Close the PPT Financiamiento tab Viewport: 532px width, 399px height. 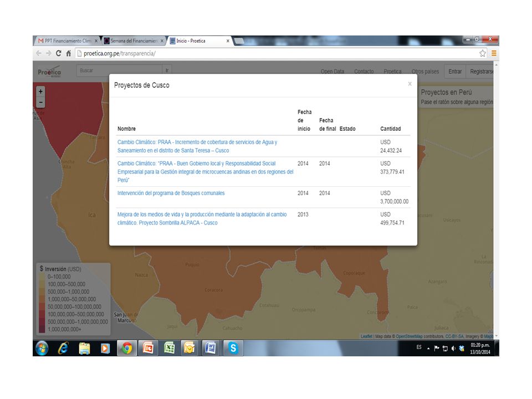tap(96, 40)
